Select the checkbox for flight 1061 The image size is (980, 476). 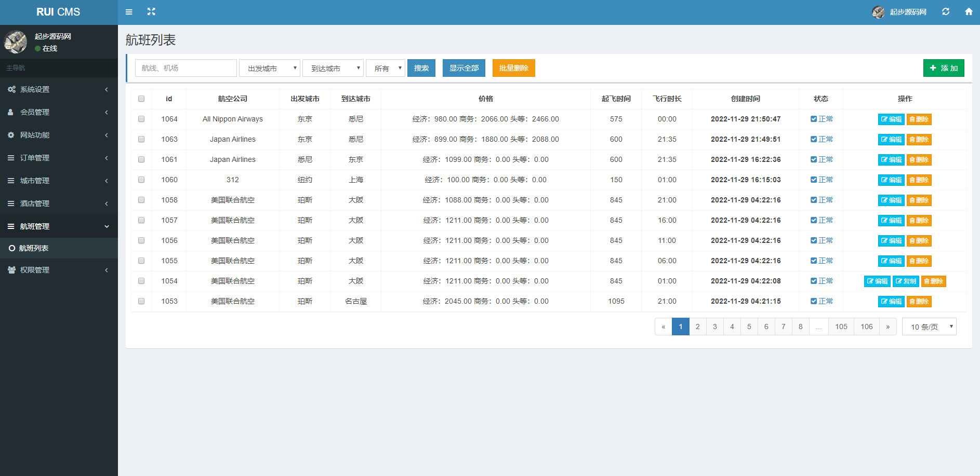[x=141, y=159]
